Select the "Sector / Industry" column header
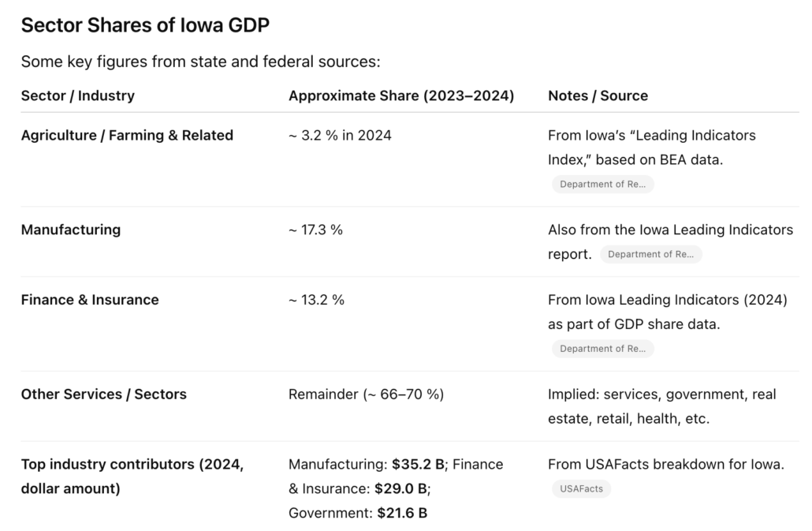Viewport: 812px width, 531px height. (77, 95)
